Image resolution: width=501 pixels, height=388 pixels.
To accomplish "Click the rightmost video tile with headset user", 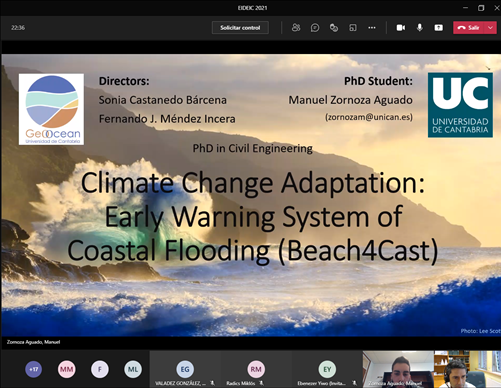I will [x=467, y=369].
